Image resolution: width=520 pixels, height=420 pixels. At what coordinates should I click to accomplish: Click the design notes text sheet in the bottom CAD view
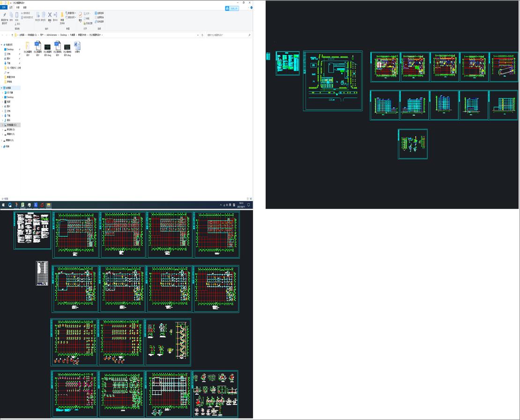click(x=32, y=230)
